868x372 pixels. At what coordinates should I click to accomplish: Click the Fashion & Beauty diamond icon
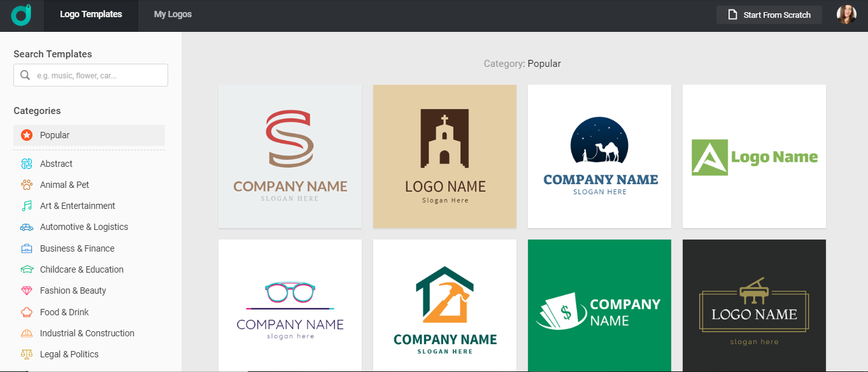[27, 290]
